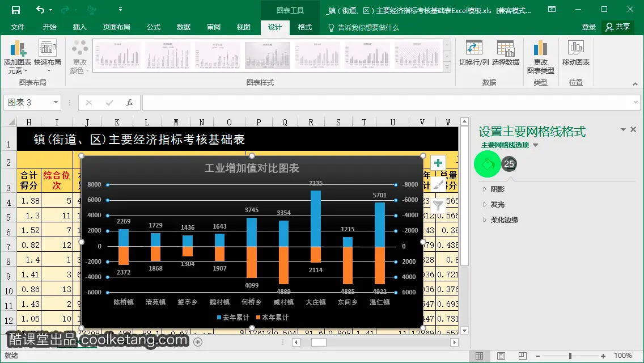Select the column K header
Screen dimensions: 644x363
(117, 122)
